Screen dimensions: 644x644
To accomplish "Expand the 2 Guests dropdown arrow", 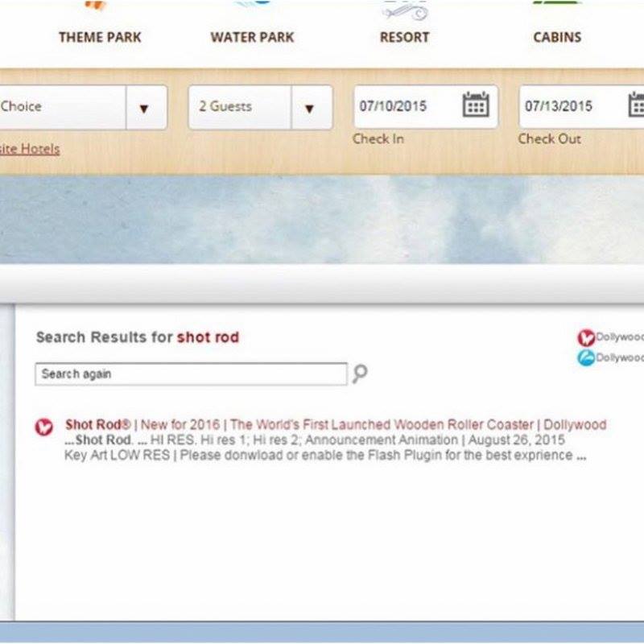I will pos(309,107).
